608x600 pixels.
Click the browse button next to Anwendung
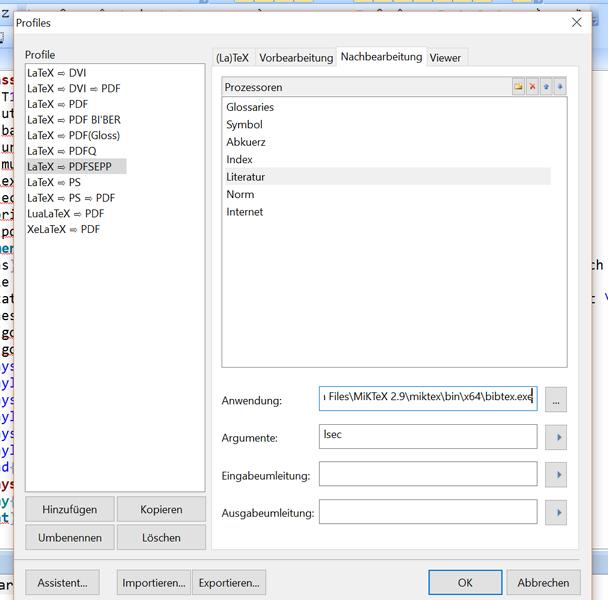click(x=557, y=400)
